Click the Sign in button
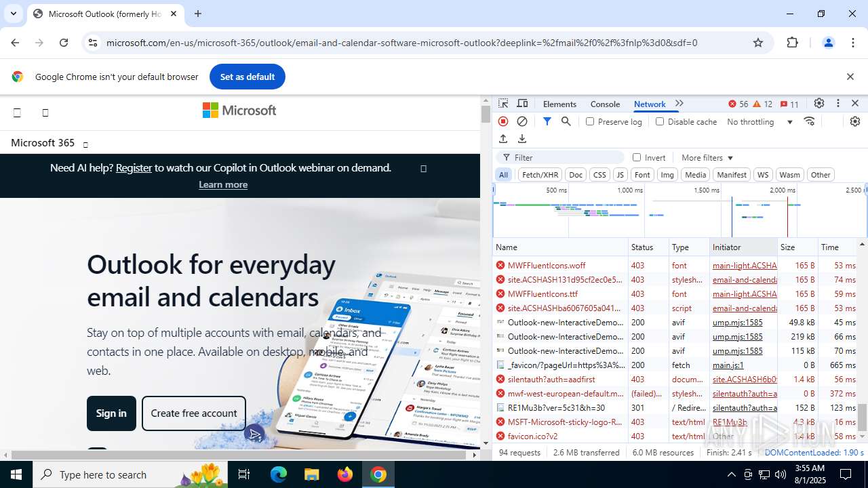This screenshot has width=868, height=488. 111,413
